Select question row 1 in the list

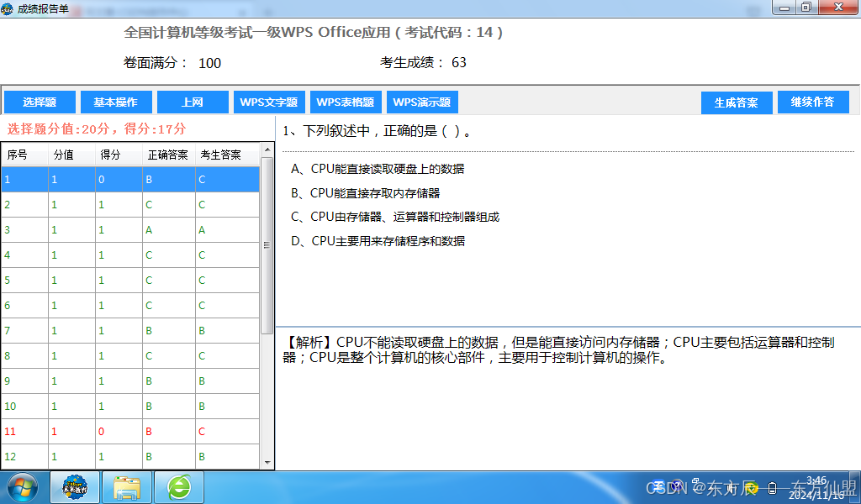[130, 179]
